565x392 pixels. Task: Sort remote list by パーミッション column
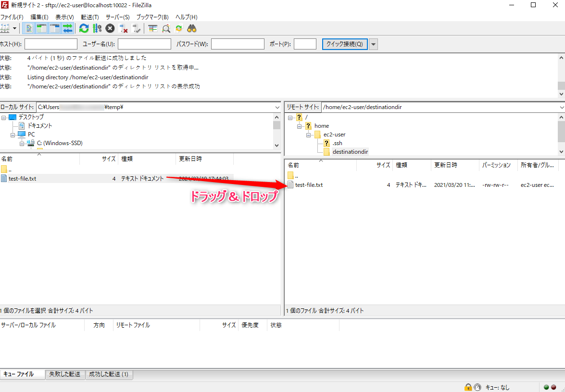point(498,165)
